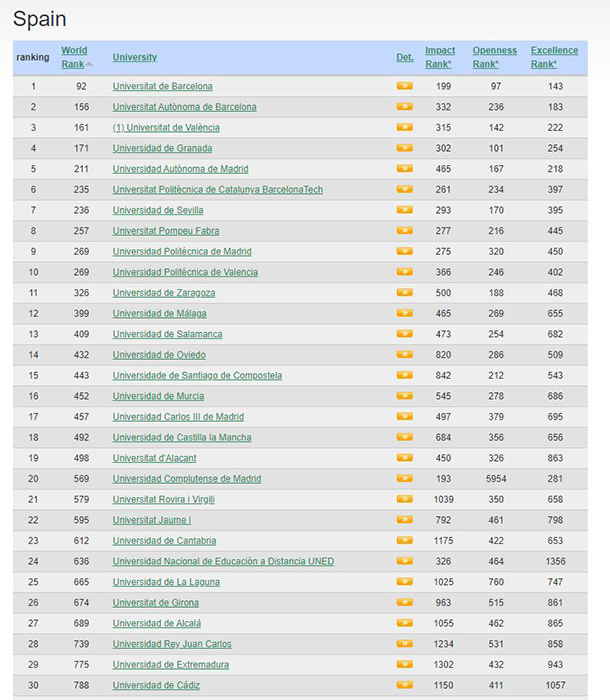The width and height of the screenshot is (610, 700).
Task: Open Universitat Autònoma de Barcelona link
Action: (184, 107)
